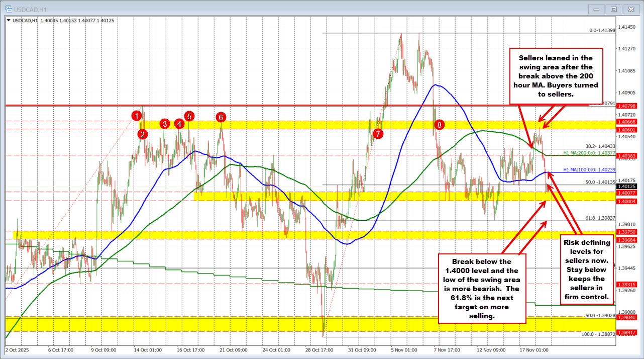Click the 1.39040 price label on the right axis

point(626,318)
